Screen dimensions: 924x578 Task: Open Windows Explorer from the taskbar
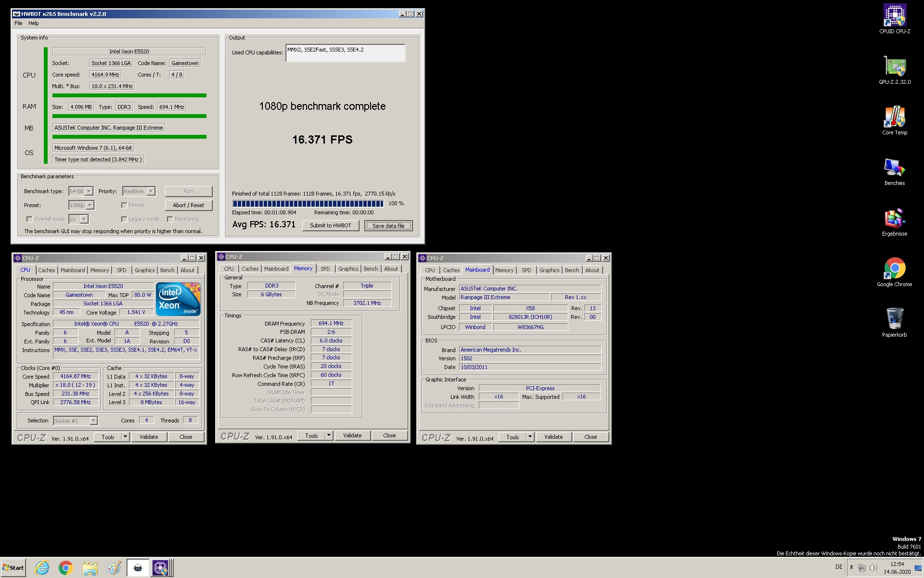tap(90, 568)
